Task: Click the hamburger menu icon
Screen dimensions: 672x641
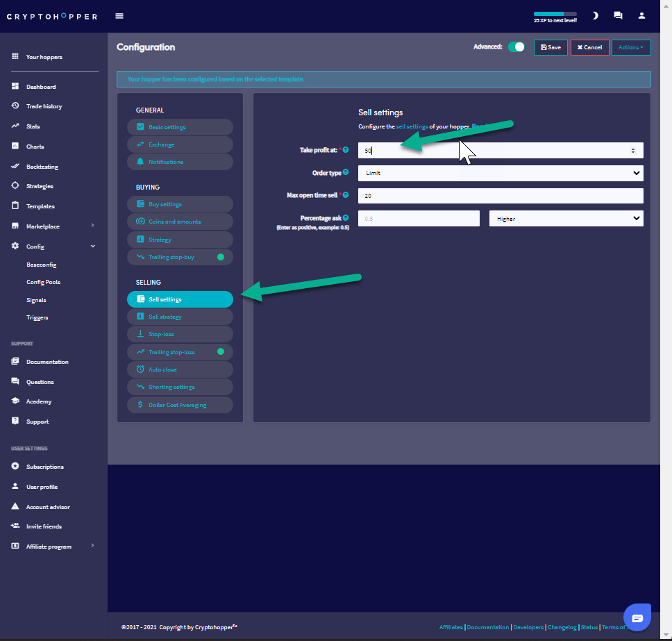Action: pyautogui.click(x=119, y=16)
